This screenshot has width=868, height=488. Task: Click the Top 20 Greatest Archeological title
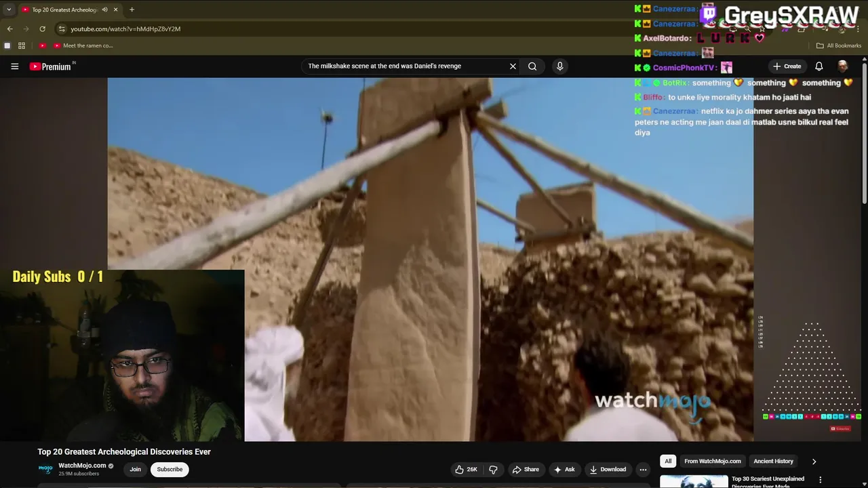124,451
